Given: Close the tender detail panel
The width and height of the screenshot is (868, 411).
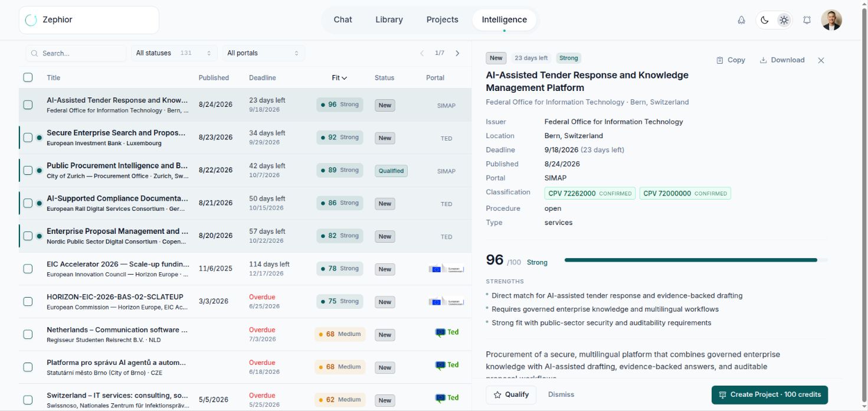Looking at the screenshot, I should [821, 60].
